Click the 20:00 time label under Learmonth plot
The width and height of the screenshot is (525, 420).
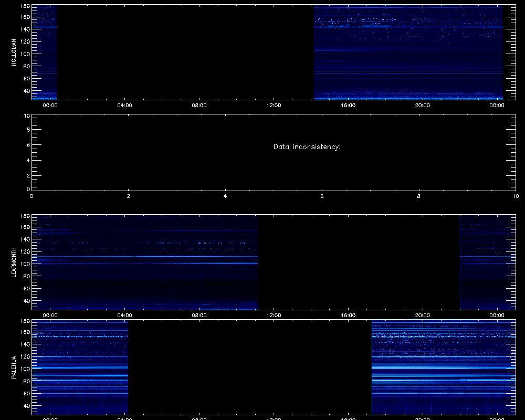423,316
